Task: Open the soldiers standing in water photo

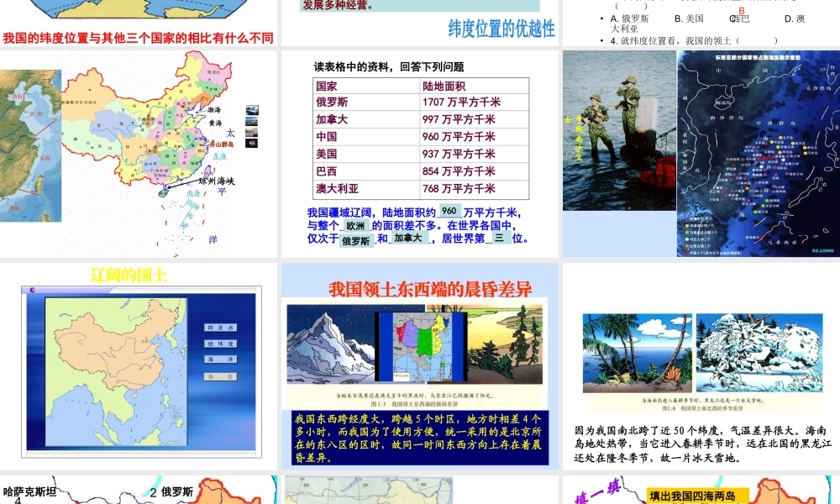Action: click(620, 130)
